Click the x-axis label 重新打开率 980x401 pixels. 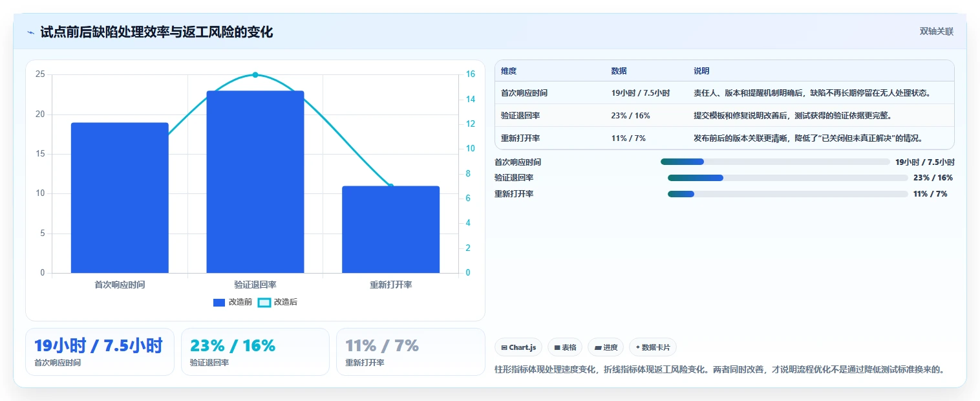pos(390,285)
